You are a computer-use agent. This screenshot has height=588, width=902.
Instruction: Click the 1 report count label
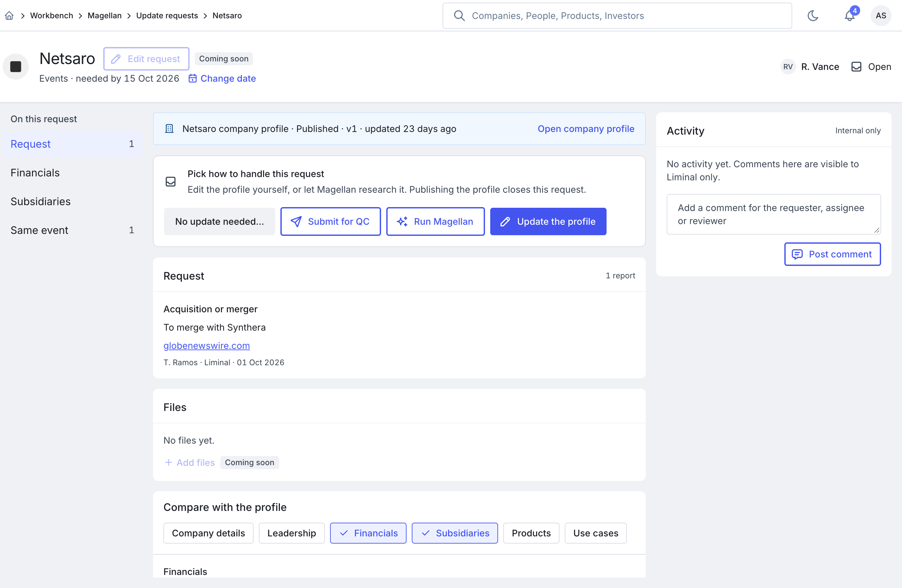pyautogui.click(x=620, y=275)
